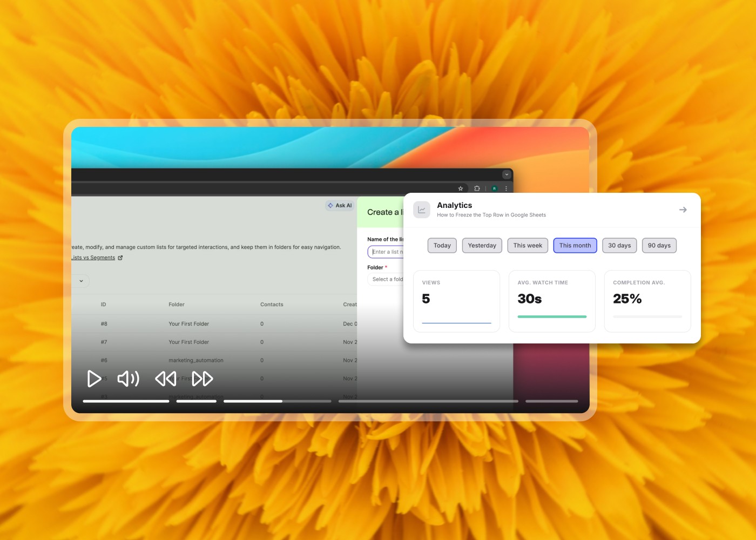Select the 30 days filter

(x=619, y=246)
